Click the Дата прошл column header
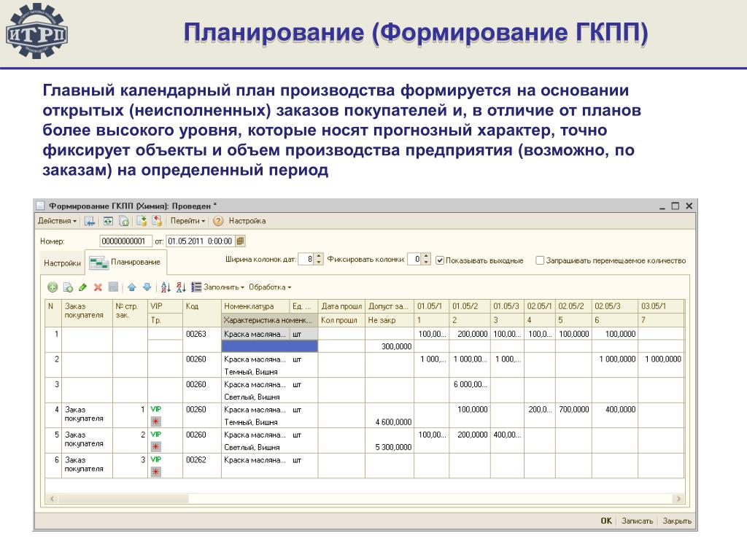Image resolution: width=747 pixels, height=560 pixels. pyautogui.click(x=341, y=306)
